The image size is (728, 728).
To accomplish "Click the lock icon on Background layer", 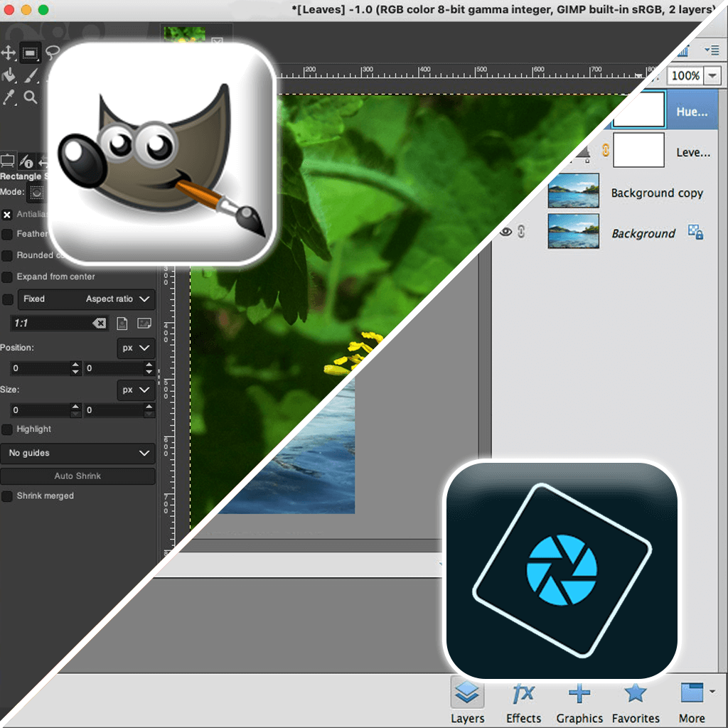I will coord(695,232).
